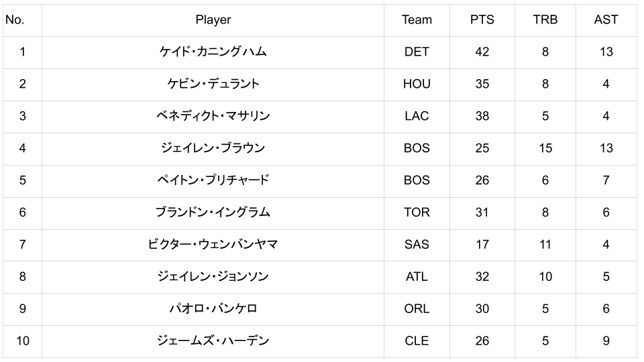
Task: Select player ジェームズ・ハーデン
Action: (213, 341)
